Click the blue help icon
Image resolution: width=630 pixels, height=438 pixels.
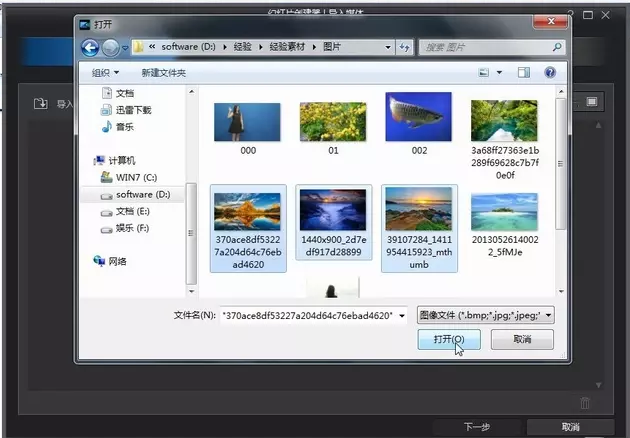coord(550,72)
